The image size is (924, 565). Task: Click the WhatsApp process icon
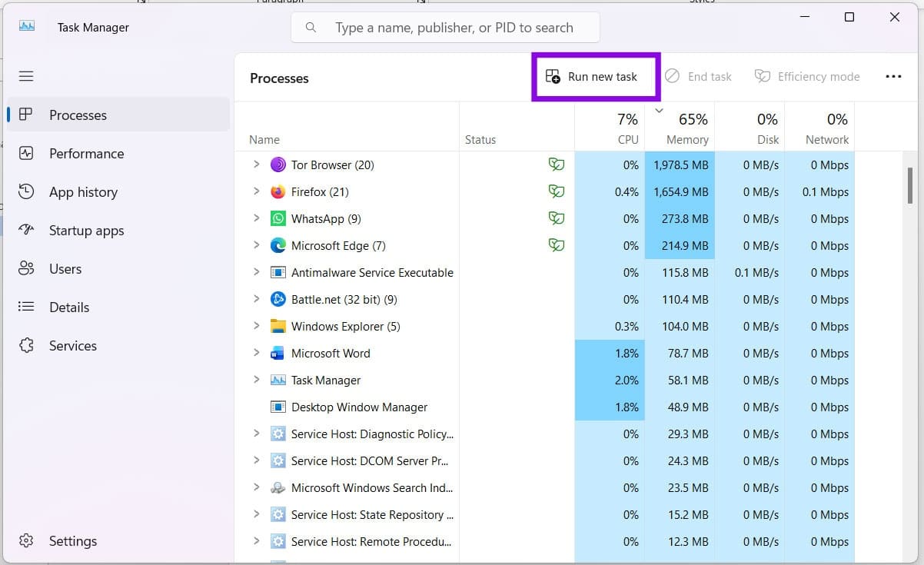pos(278,218)
